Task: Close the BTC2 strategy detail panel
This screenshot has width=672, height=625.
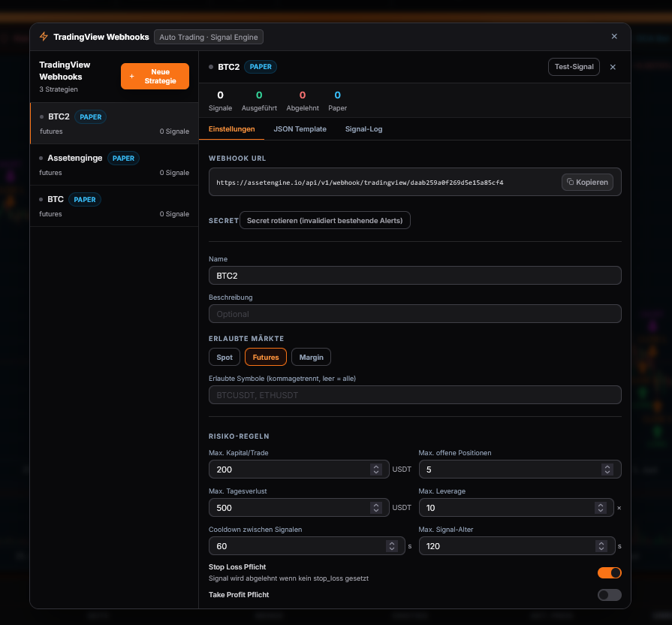Action: [613, 67]
